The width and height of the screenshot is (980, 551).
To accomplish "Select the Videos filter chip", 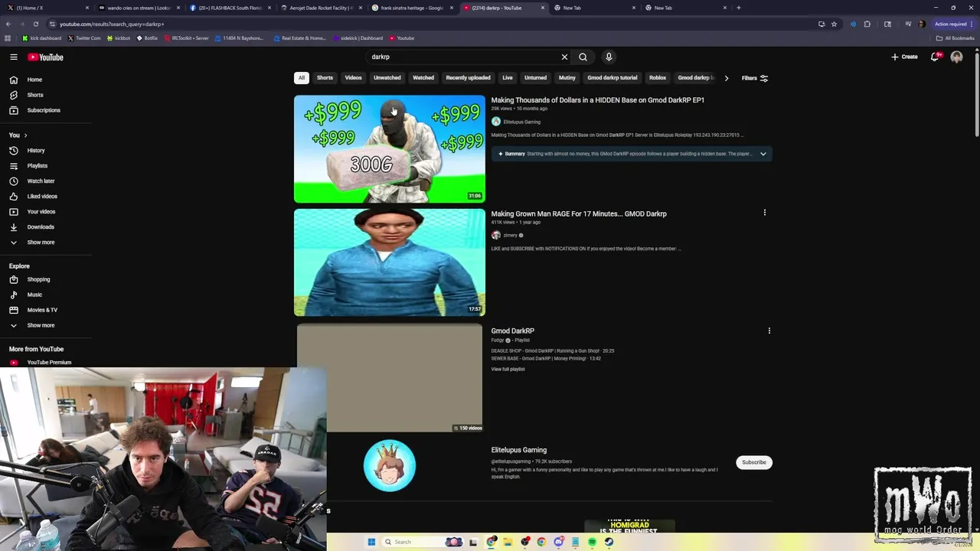I will coord(353,78).
